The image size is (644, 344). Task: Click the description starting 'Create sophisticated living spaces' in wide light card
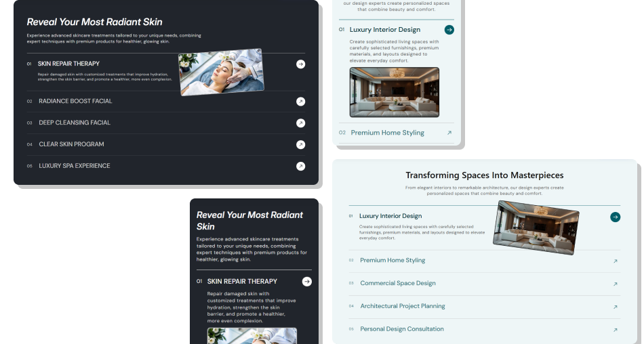coord(422,232)
